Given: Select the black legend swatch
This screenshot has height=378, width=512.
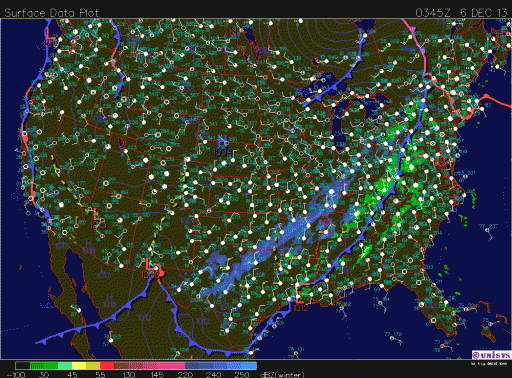Looking at the screenshot, I should point(22,366).
